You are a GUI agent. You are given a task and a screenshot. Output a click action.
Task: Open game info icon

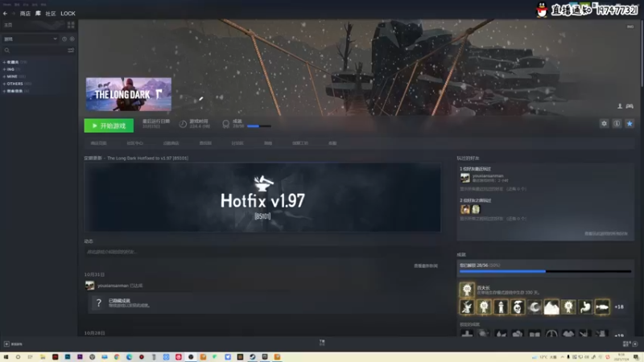[x=617, y=124]
